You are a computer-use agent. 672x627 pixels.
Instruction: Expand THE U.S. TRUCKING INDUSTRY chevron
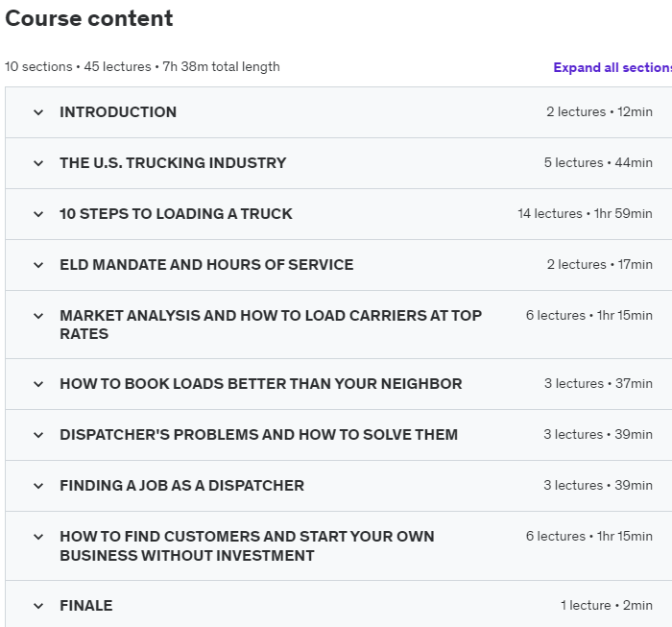click(38, 163)
